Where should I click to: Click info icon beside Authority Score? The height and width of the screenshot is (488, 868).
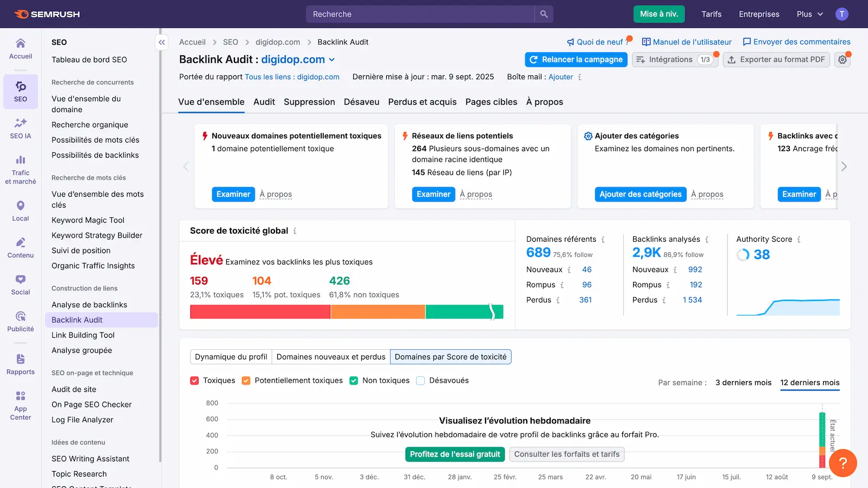click(799, 239)
